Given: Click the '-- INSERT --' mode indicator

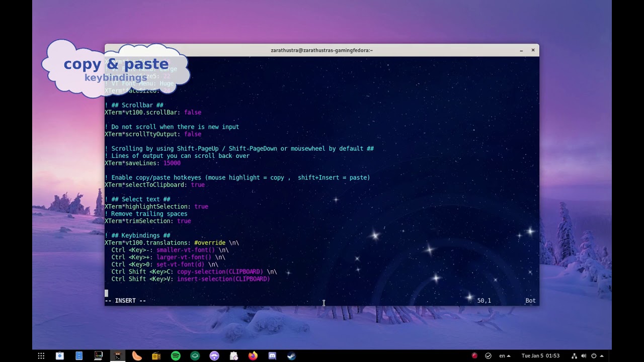Looking at the screenshot, I should click(x=125, y=301).
